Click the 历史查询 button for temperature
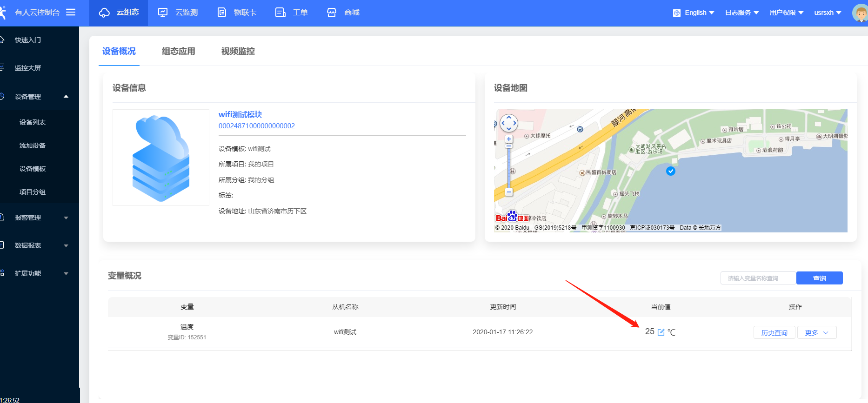The image size is (868, 403). click(774, 333)
